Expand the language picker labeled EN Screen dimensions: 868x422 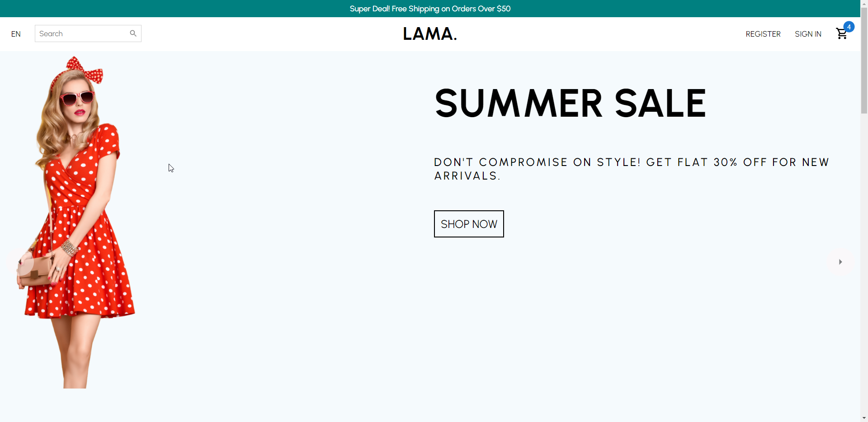click(x=15, y=34)
